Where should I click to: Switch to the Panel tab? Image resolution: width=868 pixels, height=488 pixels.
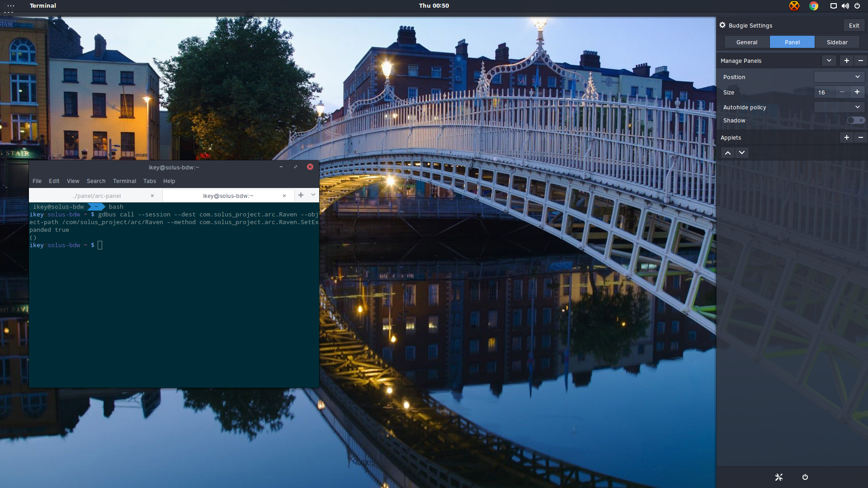click(792, 42)
